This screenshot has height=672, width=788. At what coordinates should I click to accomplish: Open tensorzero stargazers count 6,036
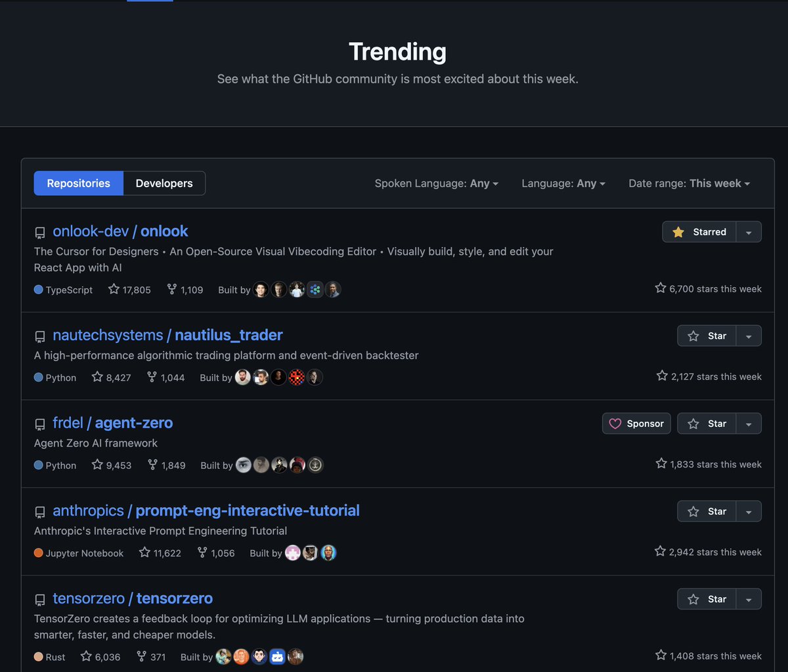pos(100,657)
